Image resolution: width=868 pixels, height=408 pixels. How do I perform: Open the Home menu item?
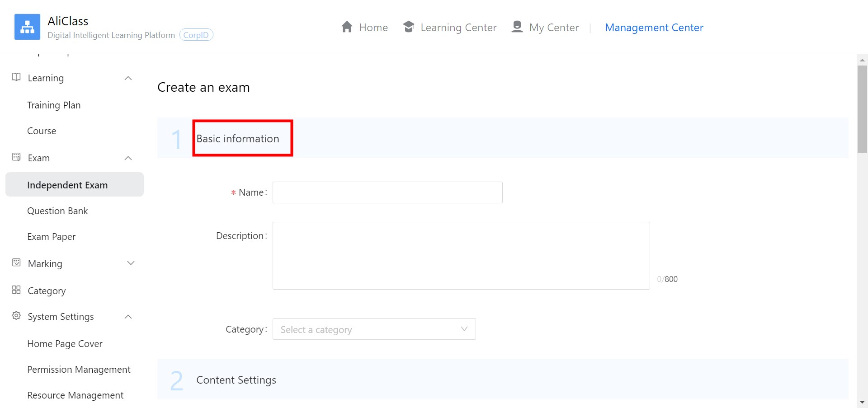373,28
